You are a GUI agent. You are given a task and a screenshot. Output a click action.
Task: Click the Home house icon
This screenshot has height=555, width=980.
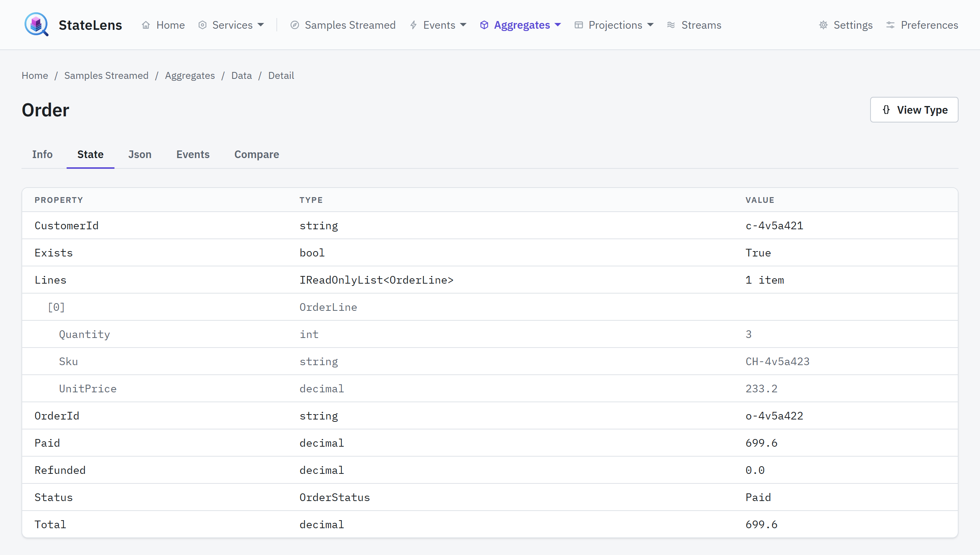click(146, 25)
